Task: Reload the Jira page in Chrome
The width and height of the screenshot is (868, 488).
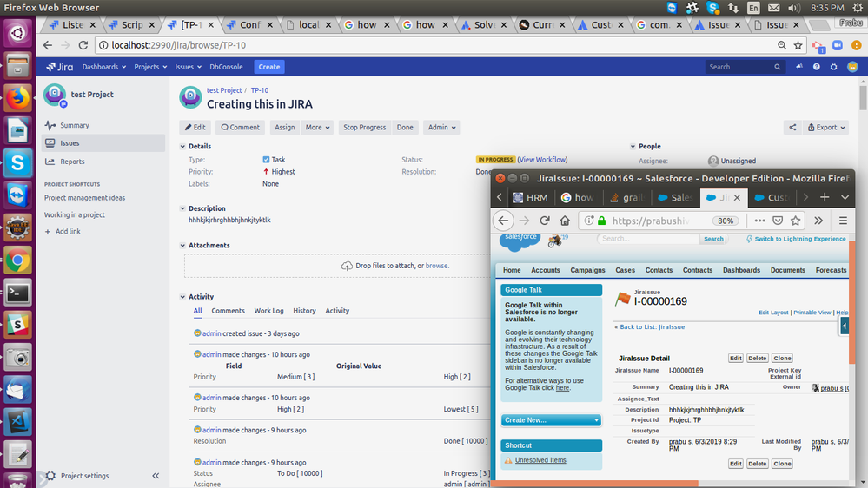Action: click(83, 45)
